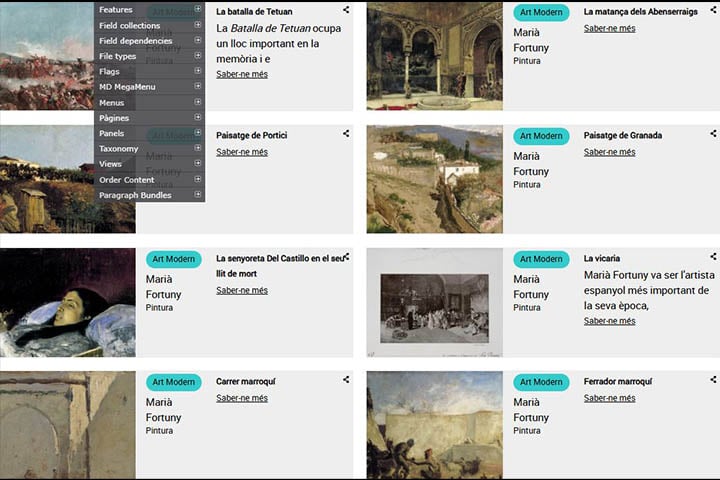Click Art Modern tag on Carrer marroquí card
This screenshot has width=720, height=480.
point(174,382)
